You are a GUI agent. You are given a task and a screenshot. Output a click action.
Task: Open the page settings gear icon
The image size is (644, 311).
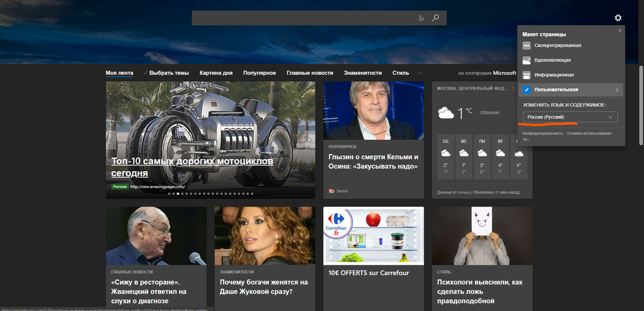pyautogui.click(x=618, y=17)
